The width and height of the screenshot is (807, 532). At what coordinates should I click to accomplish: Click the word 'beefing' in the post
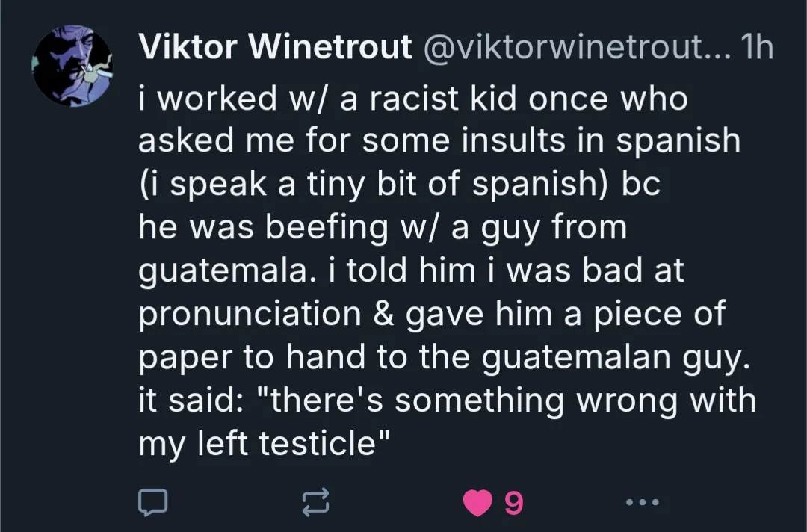pos(327,227)
